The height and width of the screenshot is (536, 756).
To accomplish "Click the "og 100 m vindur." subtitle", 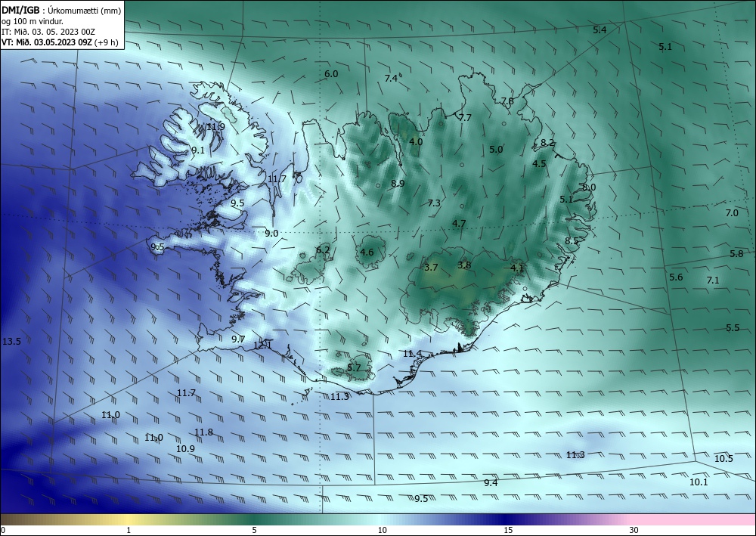I will coord(33,21).
